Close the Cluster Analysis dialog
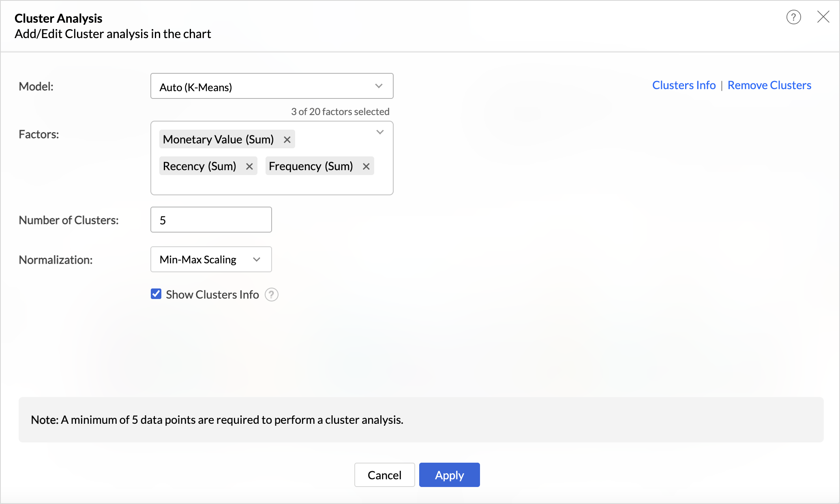This screenshot has height=504, width=840. tap(823, 17)
